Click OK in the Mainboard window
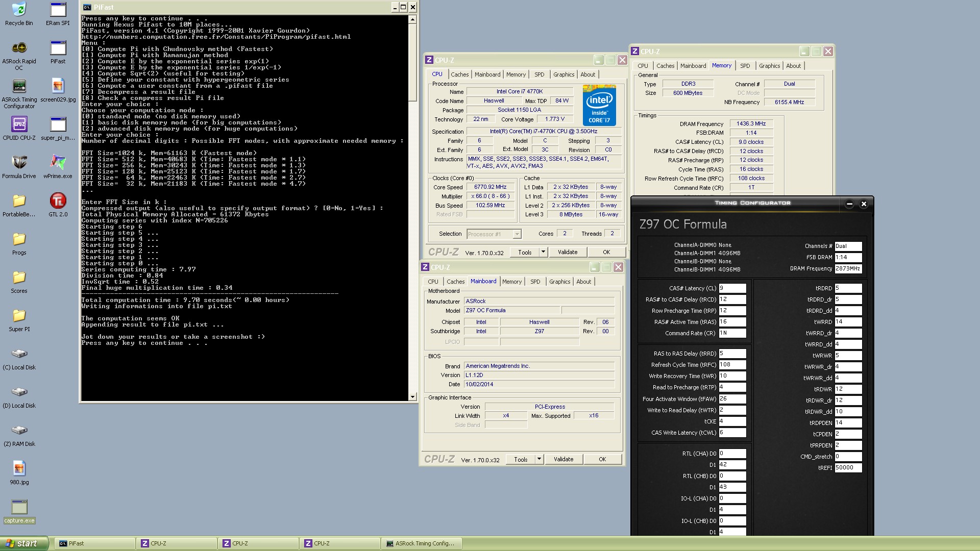This screenshot has width=980, height=551. click(x=602, y=459)
